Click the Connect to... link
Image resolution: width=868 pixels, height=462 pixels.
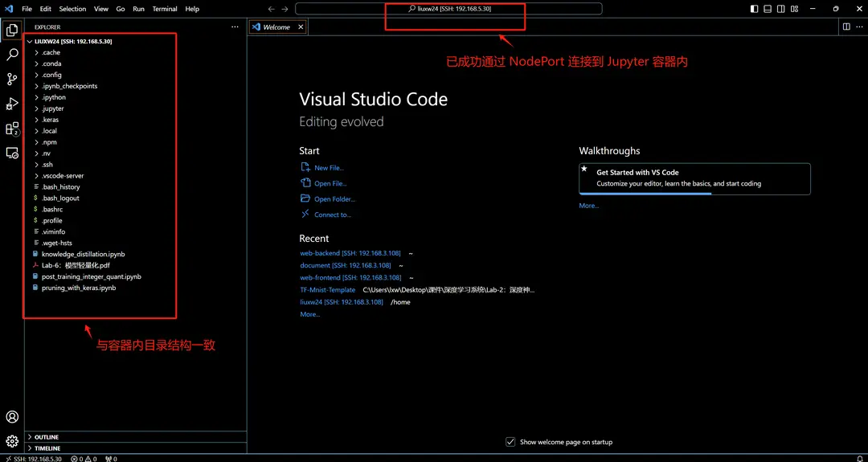(333, 215)
